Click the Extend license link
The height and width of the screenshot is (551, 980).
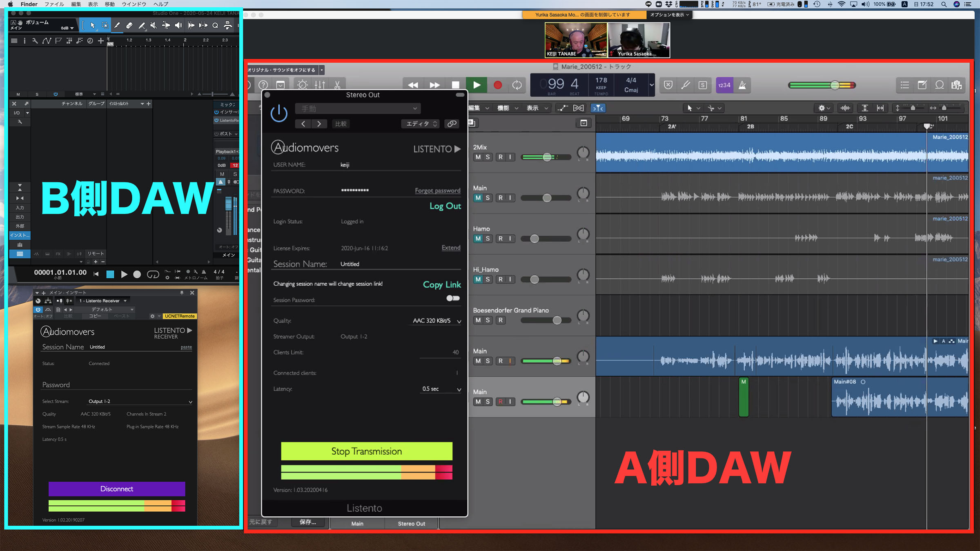pyautogui.click(x=451, y=248)
